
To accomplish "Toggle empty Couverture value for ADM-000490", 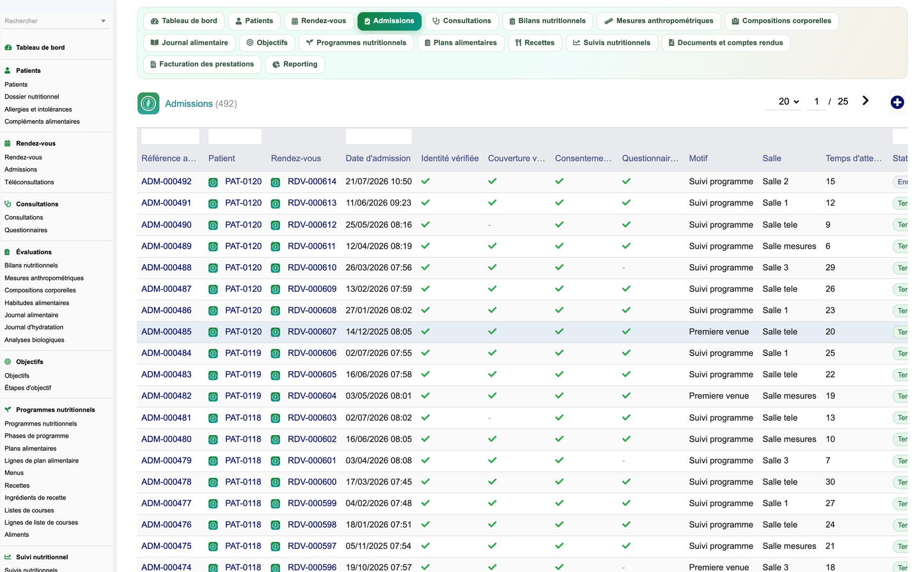I will pyautogui.click(x=490, y=225).
